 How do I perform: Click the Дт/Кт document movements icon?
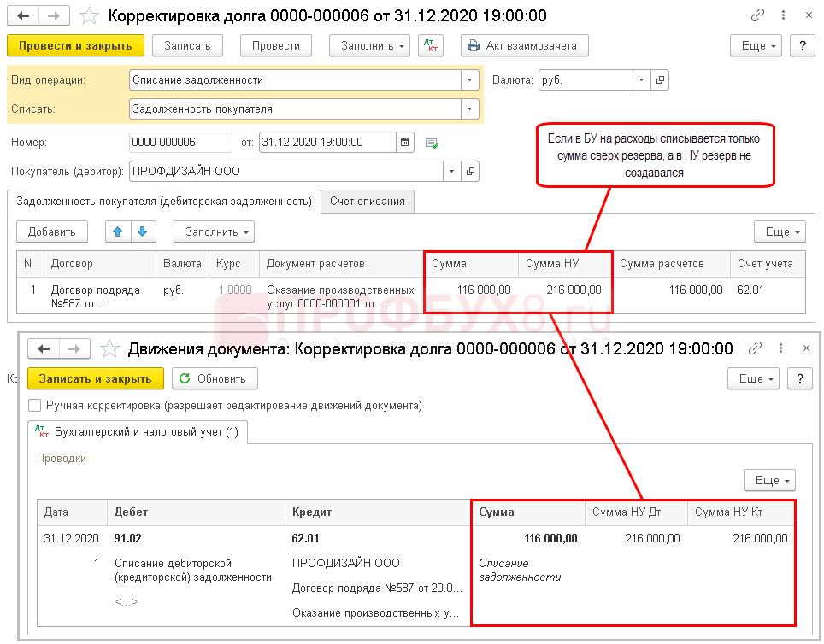[x=431, y=45]
